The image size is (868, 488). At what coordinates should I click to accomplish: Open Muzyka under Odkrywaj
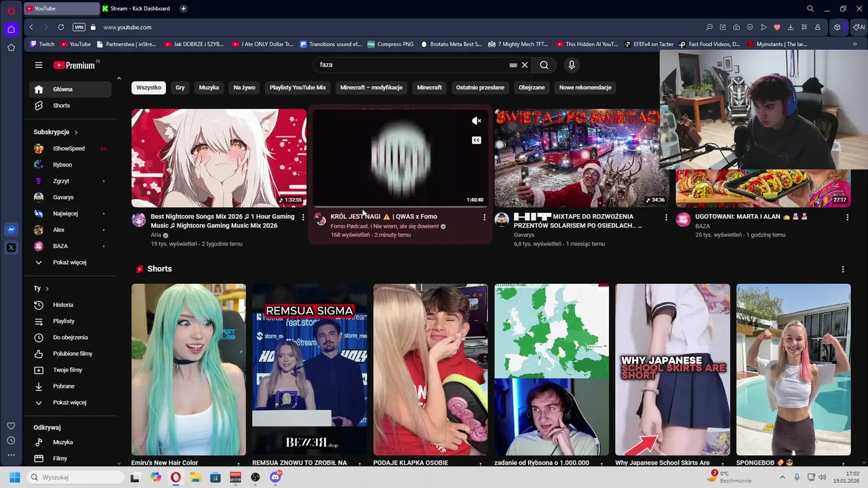[x=70, y=443]
